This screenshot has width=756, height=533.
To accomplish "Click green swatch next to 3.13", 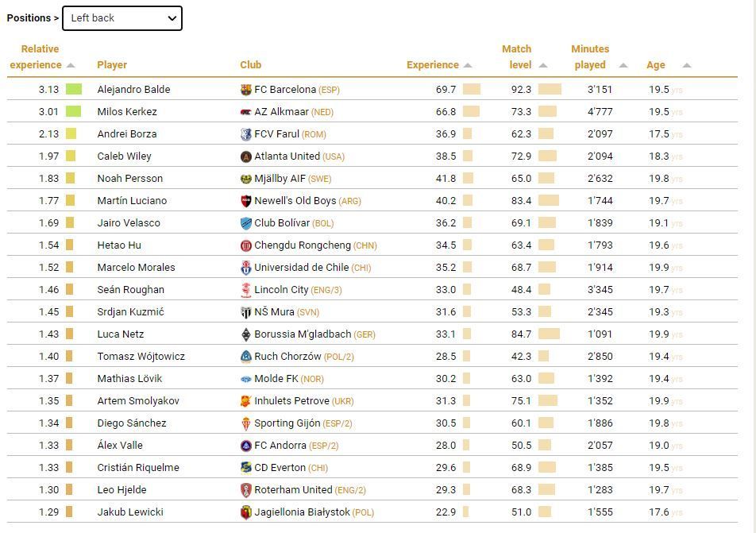I will click(x=74, y=89).
